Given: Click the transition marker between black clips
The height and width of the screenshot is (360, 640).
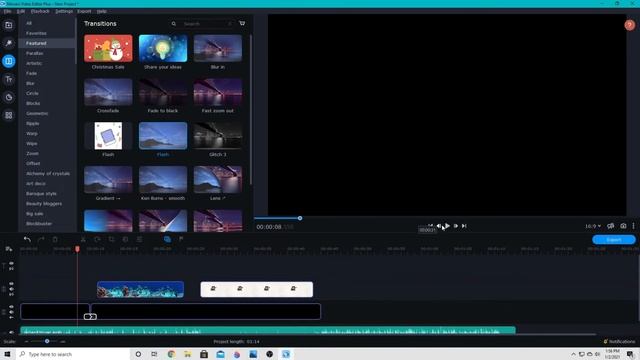Looking at the screenshot, I should pos(90,316).
